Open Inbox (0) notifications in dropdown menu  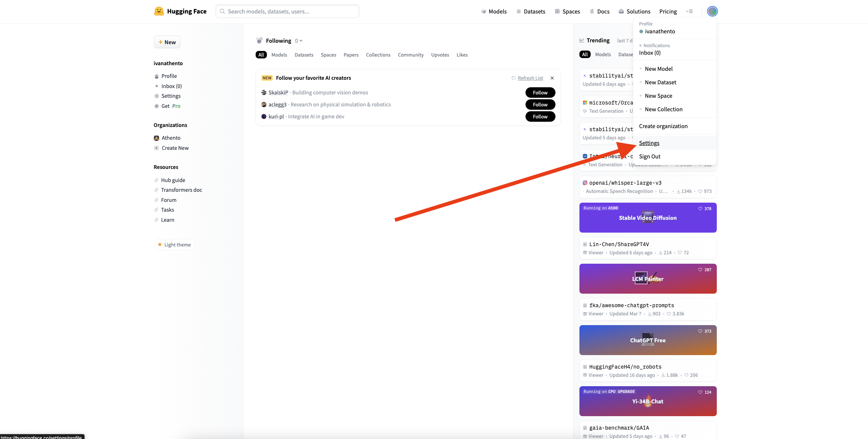click(x=650, y=53)
